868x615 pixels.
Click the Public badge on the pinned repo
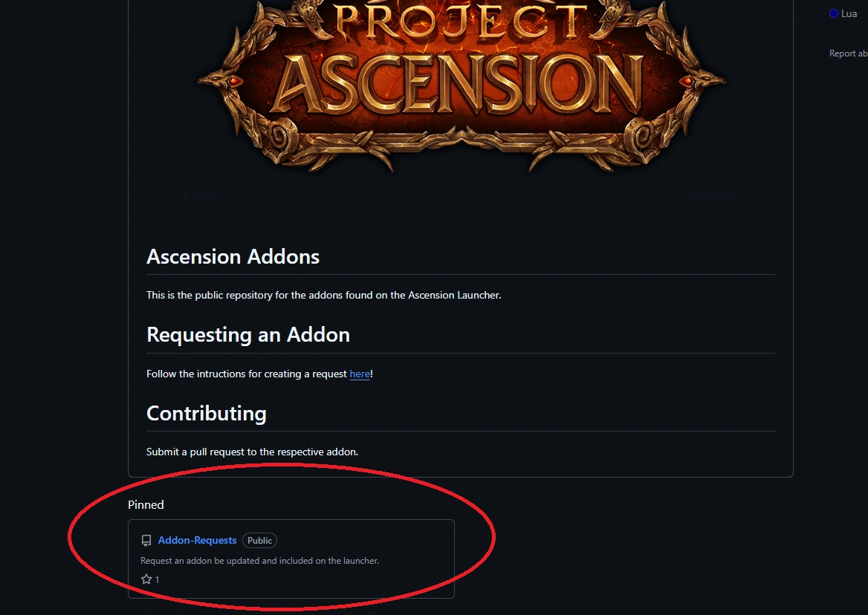pyautogui.click(x=259, y=541)
